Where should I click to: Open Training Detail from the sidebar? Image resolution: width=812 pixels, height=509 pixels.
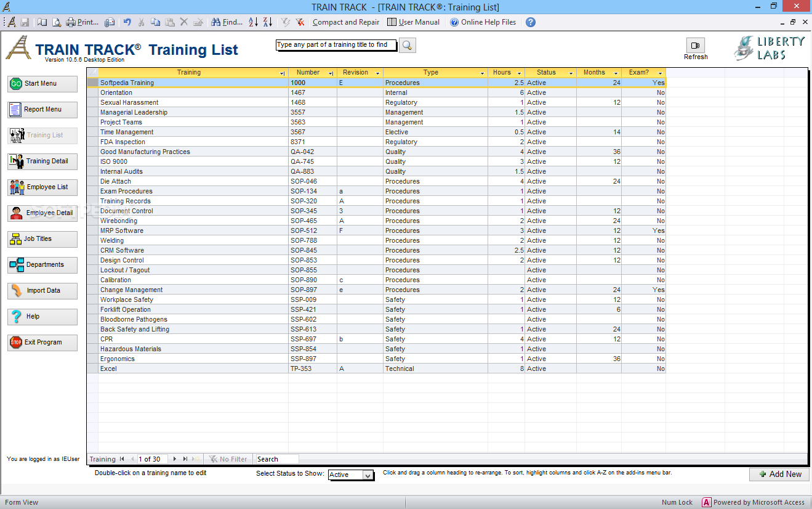[42, 161]
